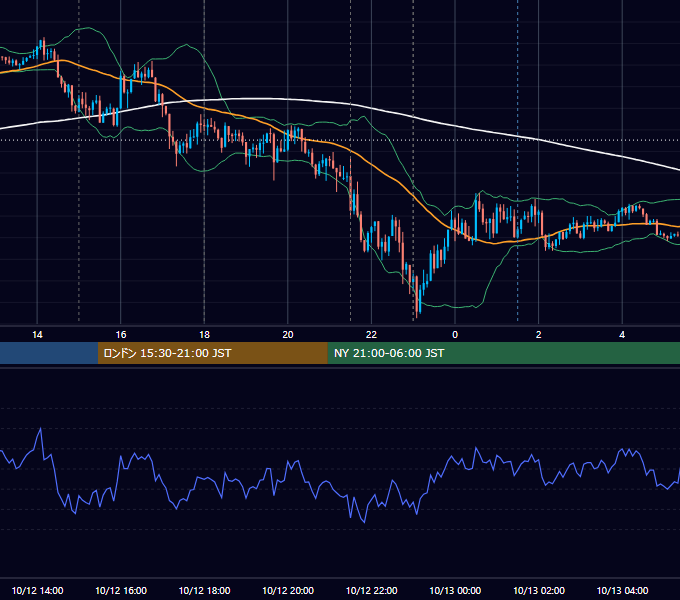This screenshot has width=680, height=600.
Task: Click hour label 0 on price chart axis
Action: 455,335
